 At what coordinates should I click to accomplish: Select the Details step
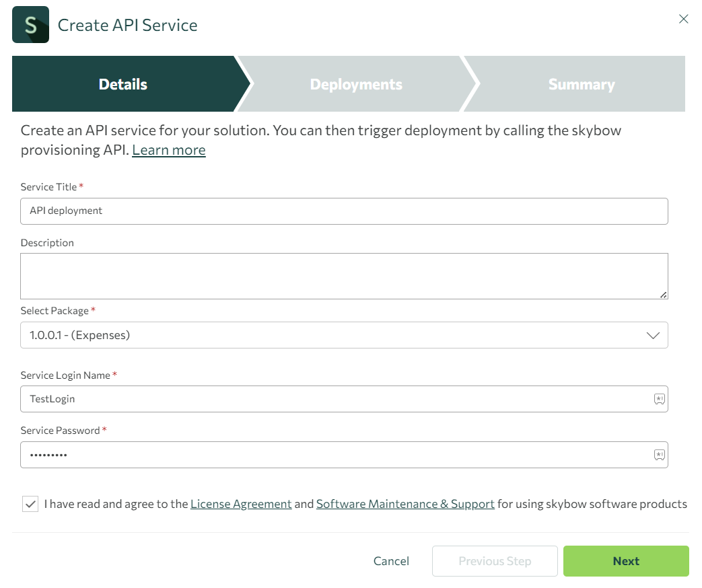(x=122, y=84)
